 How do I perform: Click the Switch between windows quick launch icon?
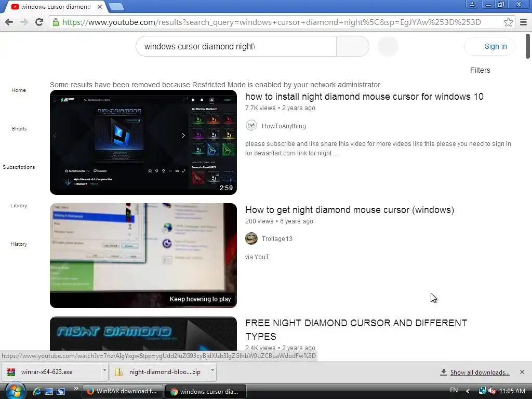[61, 392]
